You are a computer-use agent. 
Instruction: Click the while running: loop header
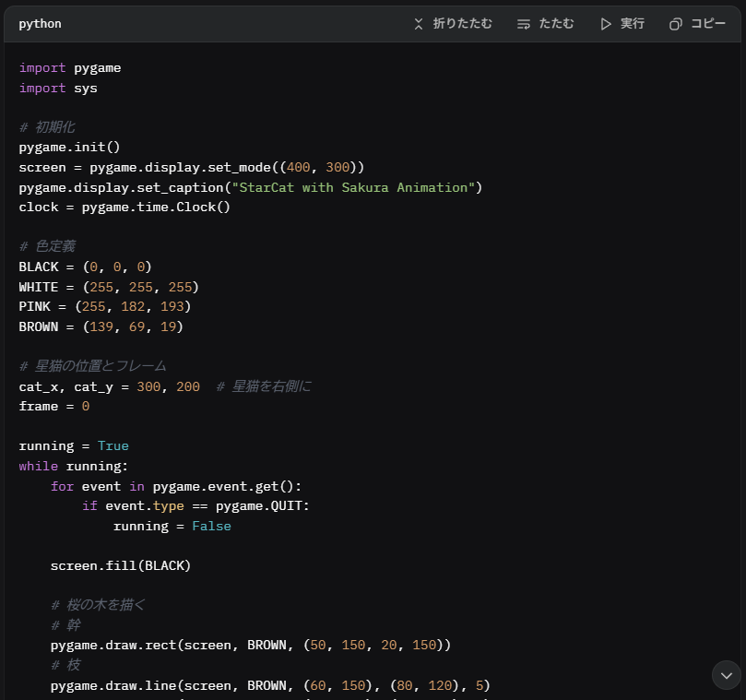tap(74, 466)
